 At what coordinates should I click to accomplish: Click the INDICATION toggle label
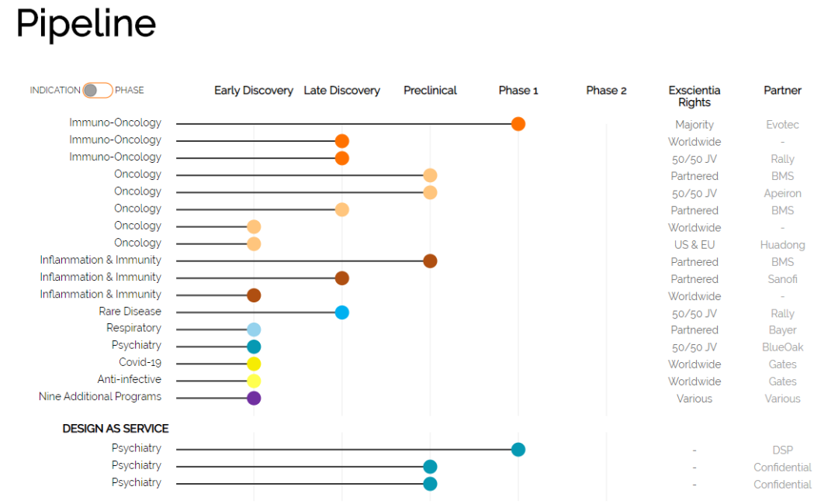(x=55, y=91)
